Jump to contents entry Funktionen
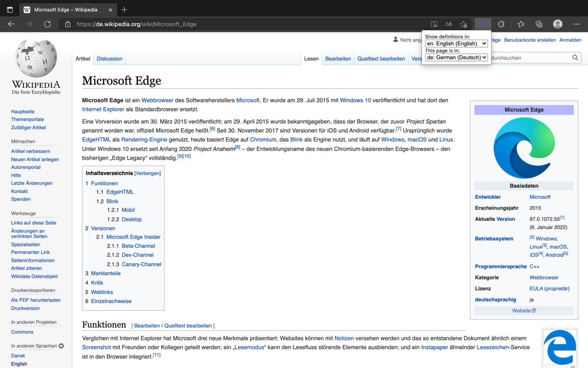The image size is (588, 368). point(104,184)
